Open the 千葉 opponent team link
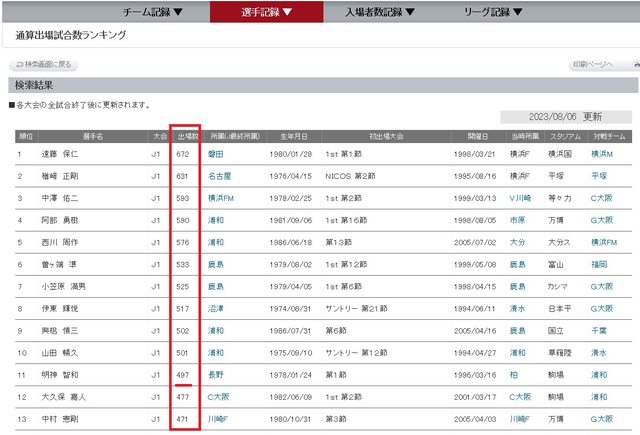This screenshot has height=435, width=640. tap(598, 331)
